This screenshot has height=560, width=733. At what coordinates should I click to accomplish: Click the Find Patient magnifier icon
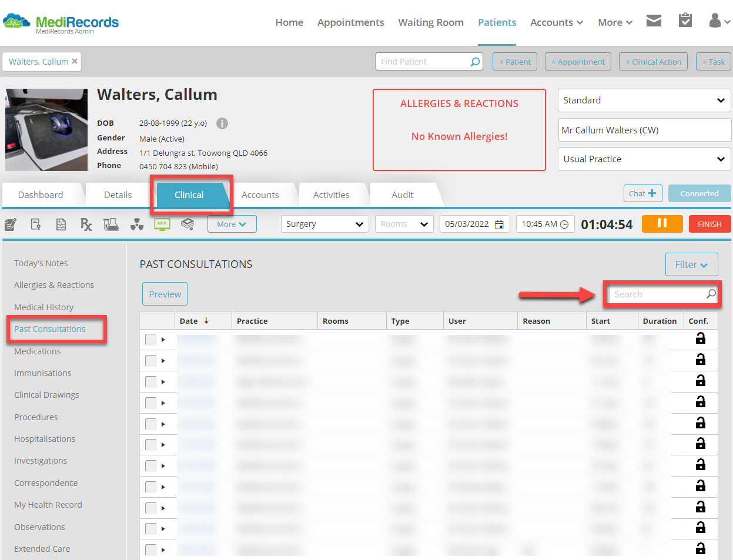[475, 62]
